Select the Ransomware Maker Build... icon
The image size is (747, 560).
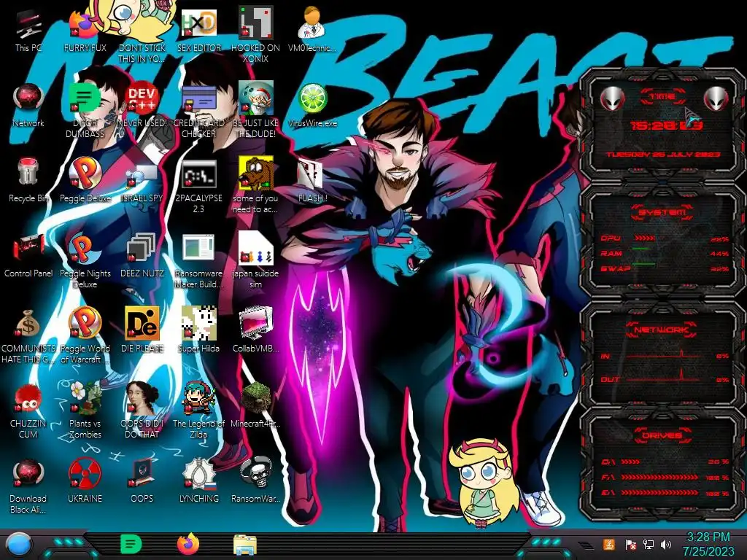(198, 260)
